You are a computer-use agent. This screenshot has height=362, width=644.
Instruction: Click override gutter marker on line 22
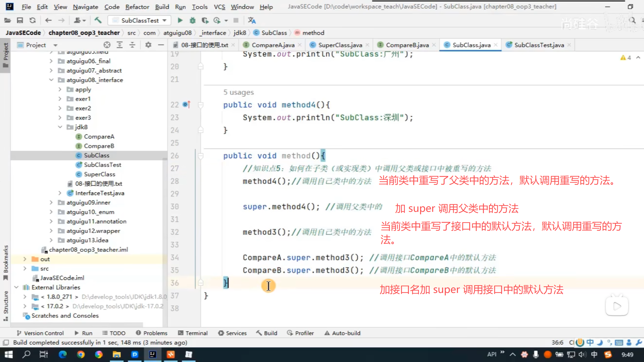[x=186, y=105]
